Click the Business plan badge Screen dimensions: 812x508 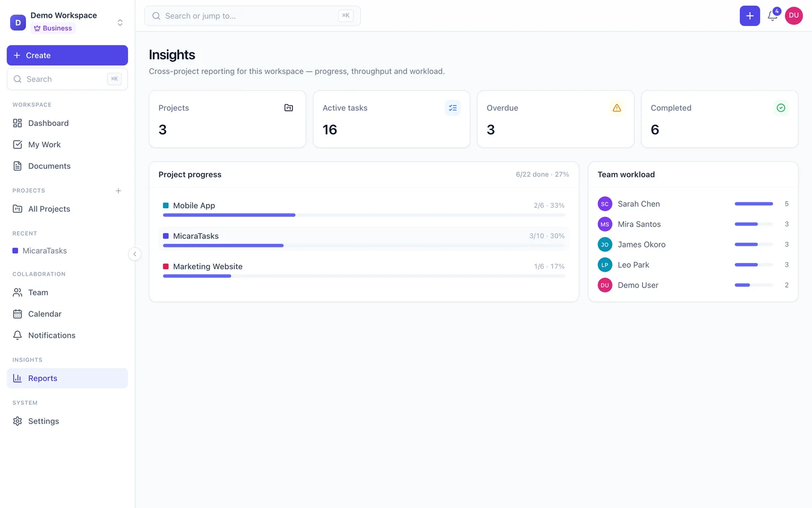(53, 28)
